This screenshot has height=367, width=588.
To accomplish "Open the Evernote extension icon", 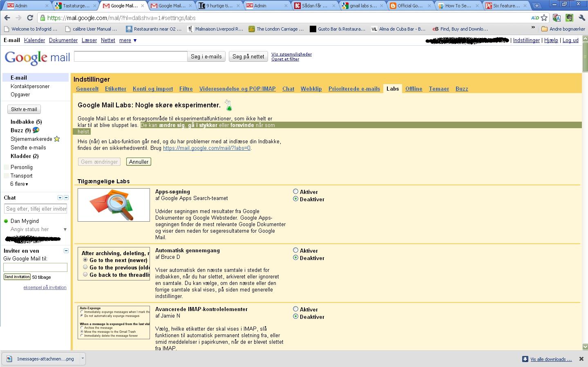I will click(569, 18).
